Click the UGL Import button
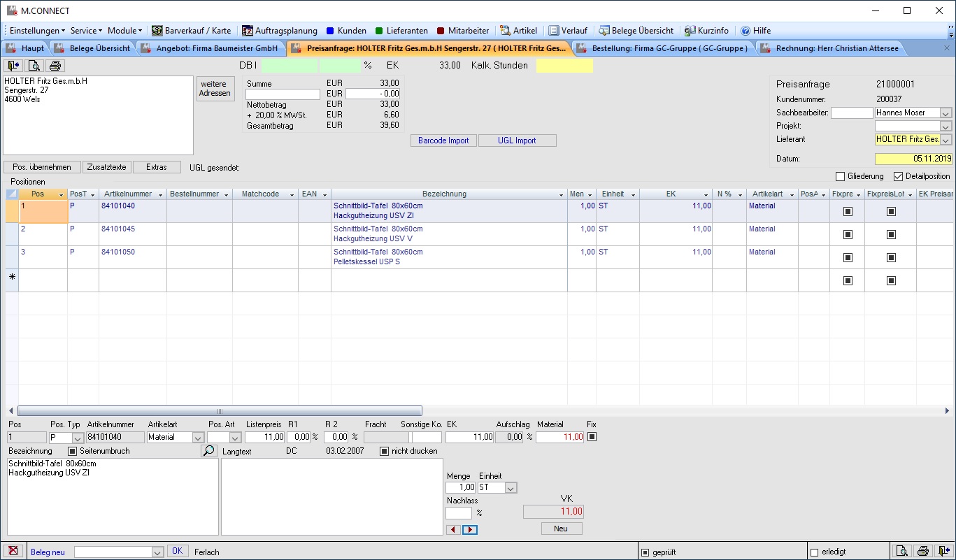 coord(517,141)
